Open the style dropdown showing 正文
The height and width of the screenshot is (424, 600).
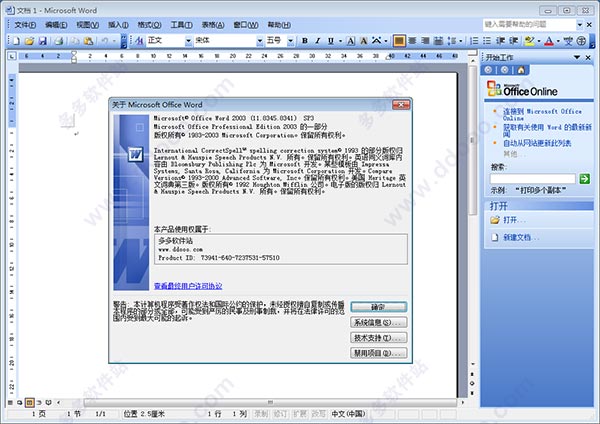[188, 41]
